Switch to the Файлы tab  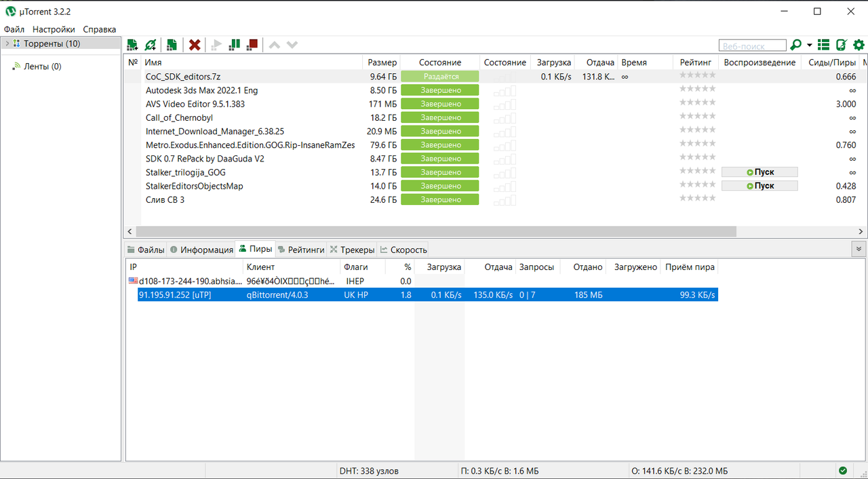[146, 250]
